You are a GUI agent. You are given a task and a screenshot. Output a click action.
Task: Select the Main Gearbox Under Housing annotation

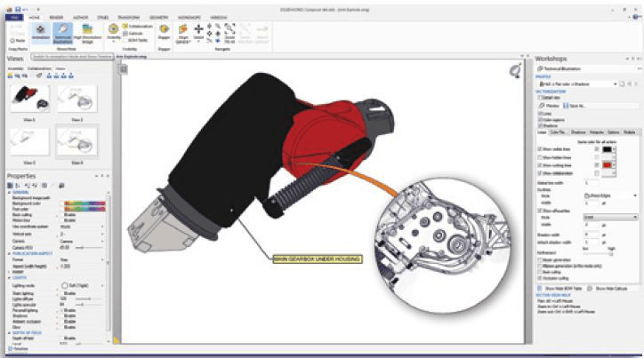tap(318, 259)
